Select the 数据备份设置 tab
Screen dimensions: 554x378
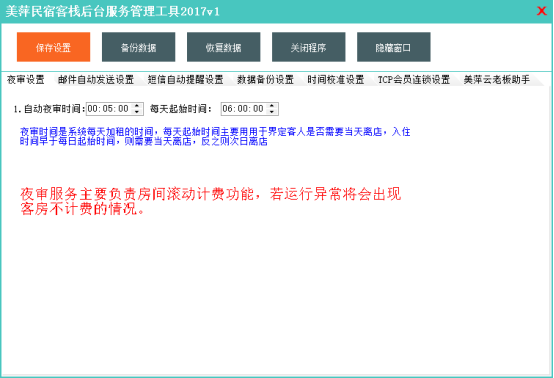(265, 79)
